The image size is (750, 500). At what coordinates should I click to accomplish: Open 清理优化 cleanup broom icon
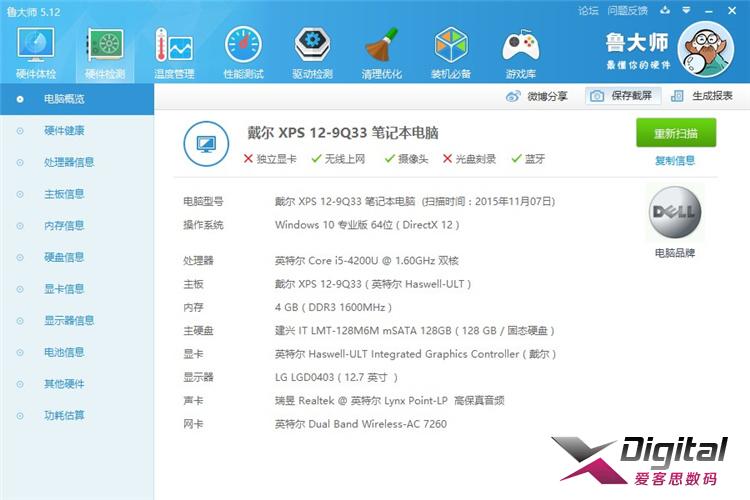point(381,53)
